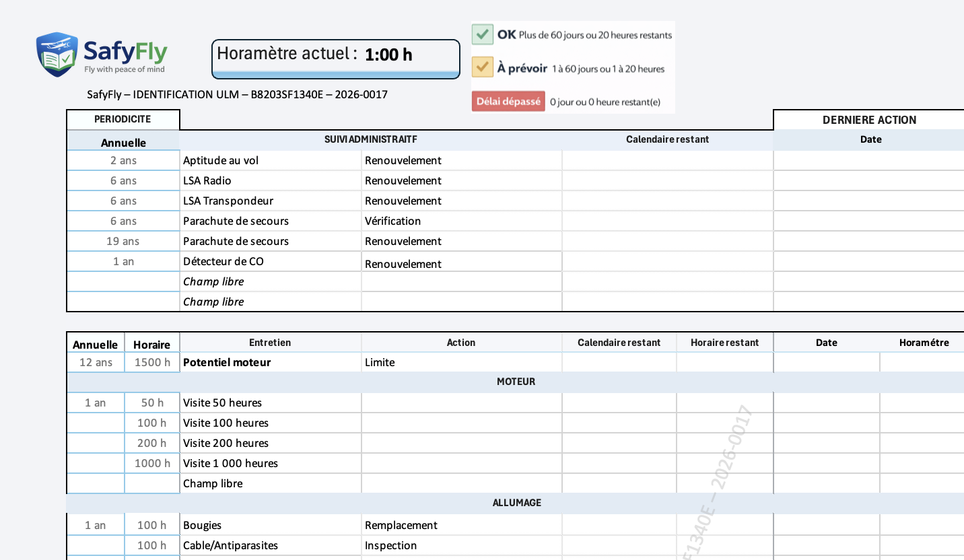Click the green OK checkmark icon
Viewport: 964px width, 560px height.
point(483,34)
